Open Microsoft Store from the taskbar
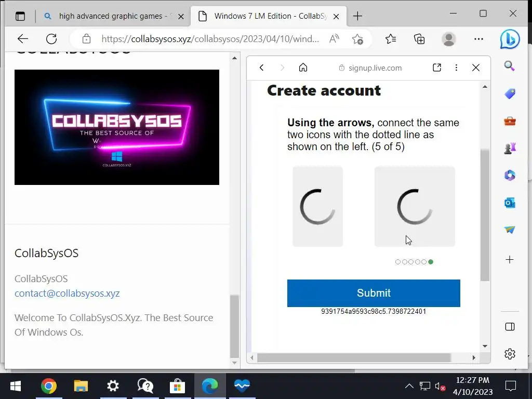Image resolution: width=532 pixels, height=399 pixels. tap(178, 386)
